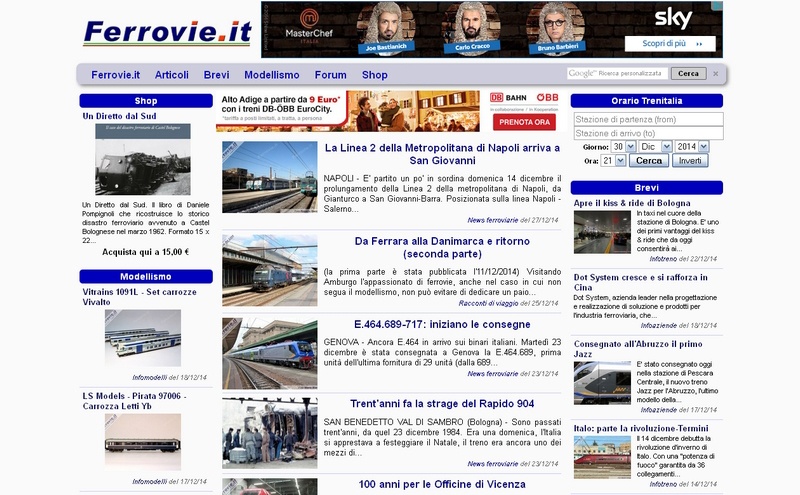Select the Brevi menu item
800x495 pixels.
216,75
